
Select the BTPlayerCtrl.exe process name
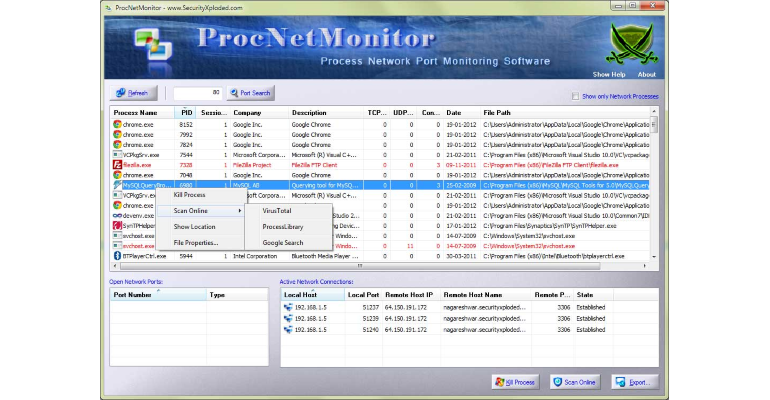tap(144, 256)
